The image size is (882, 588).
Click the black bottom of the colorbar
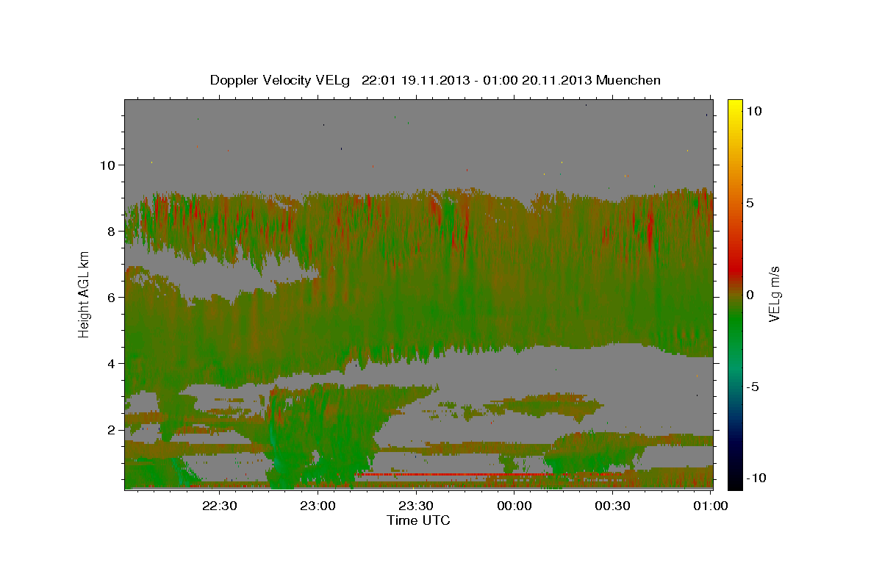[x=735, y=481]
